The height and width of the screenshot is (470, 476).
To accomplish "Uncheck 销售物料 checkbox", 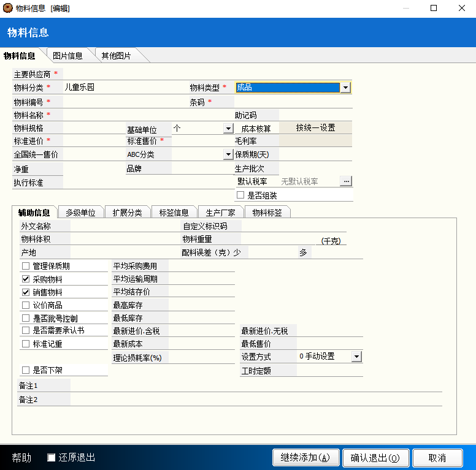I will (x=26, y=292).
